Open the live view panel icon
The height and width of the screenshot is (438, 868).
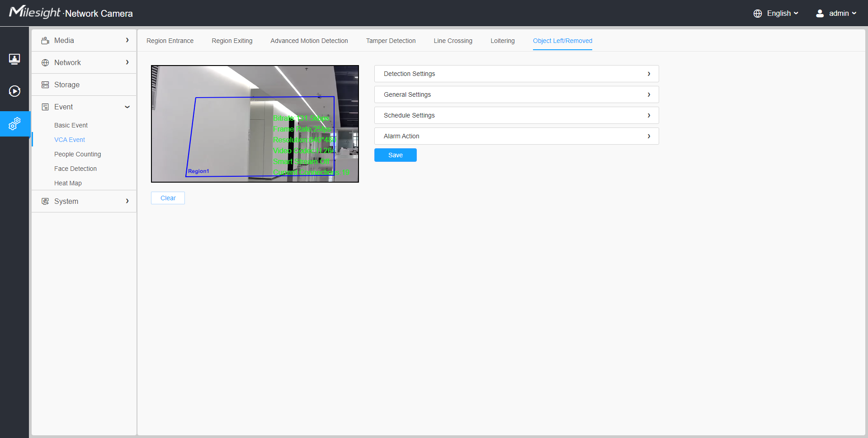tap(14, 59)
